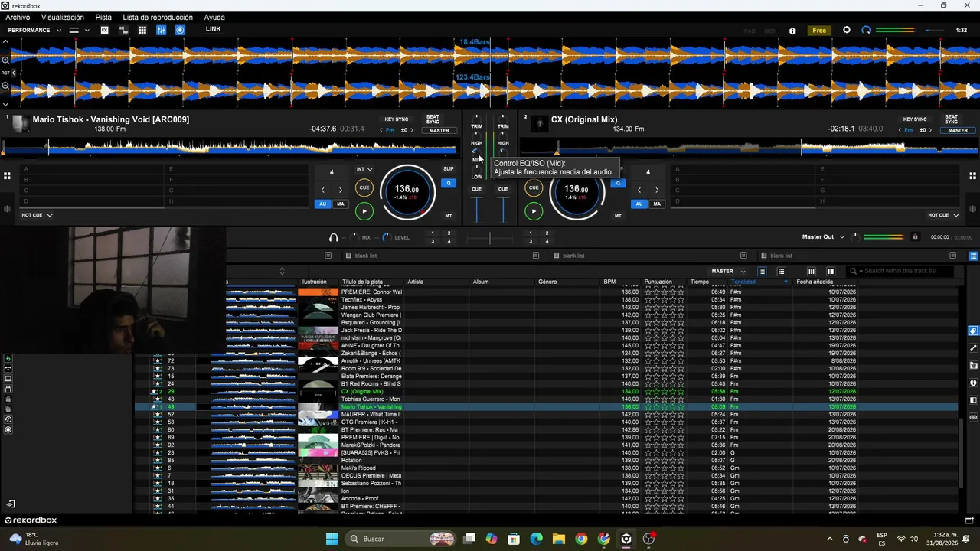Open rekordbox settings gear
This screenshot has width=980, height=551.
pos(846,30)
